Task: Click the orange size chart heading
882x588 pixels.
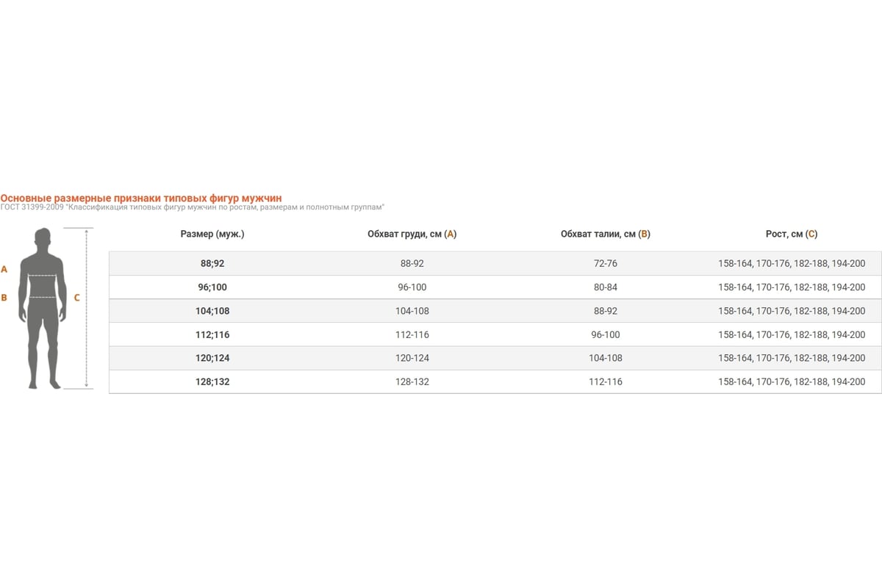Action: click(141, 198)
